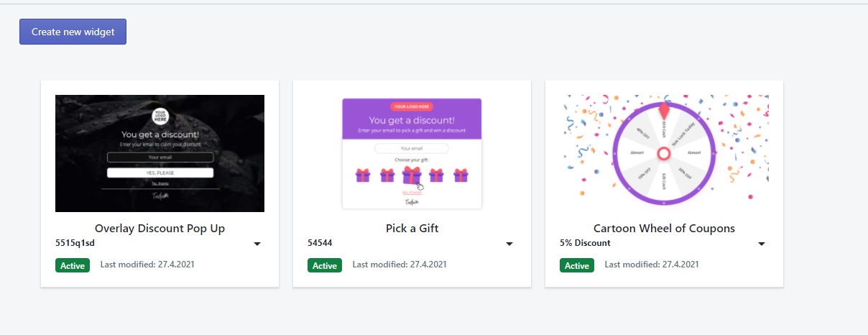Select the Overlay Discount Pop Up title
This screenshot has width=868, height=335.
[160, 229]
